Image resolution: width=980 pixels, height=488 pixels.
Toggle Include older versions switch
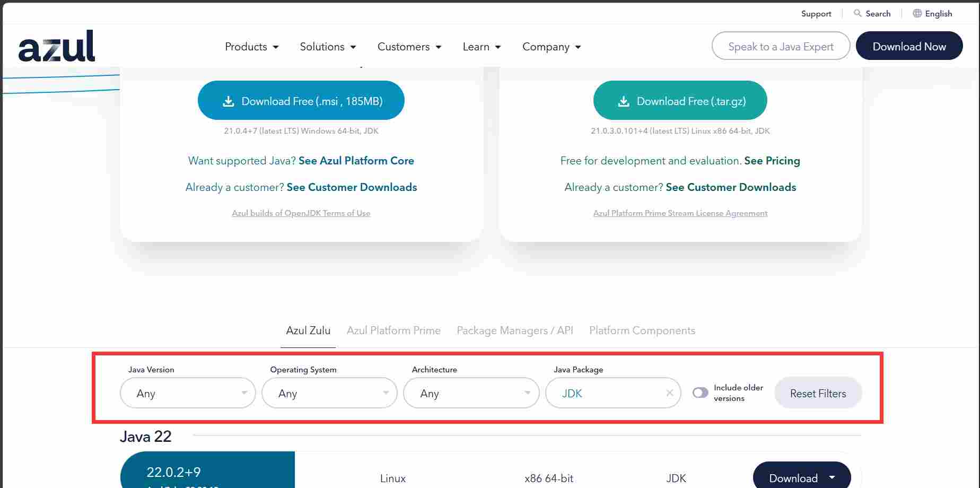[x=700, y=393]
